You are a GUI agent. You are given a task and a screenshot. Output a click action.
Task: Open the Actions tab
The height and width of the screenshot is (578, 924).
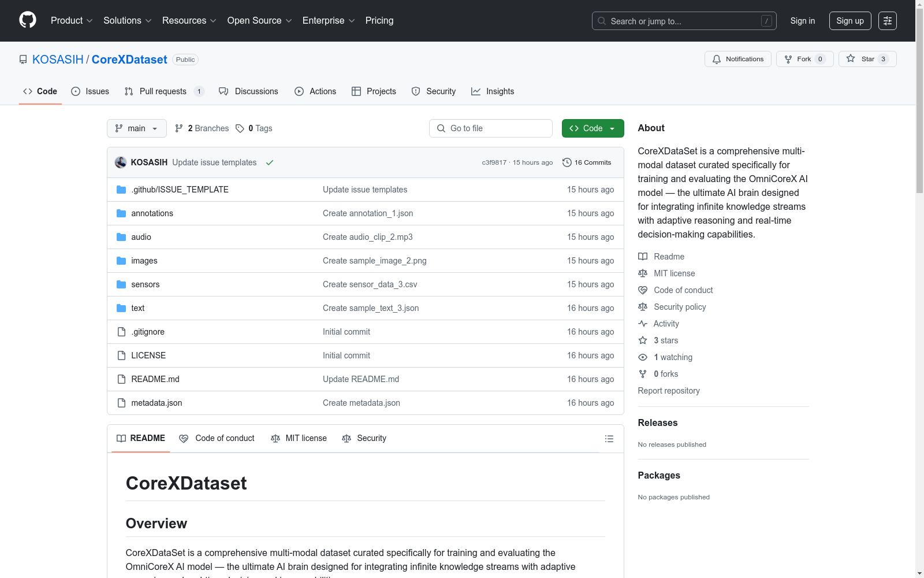point(315,91)
